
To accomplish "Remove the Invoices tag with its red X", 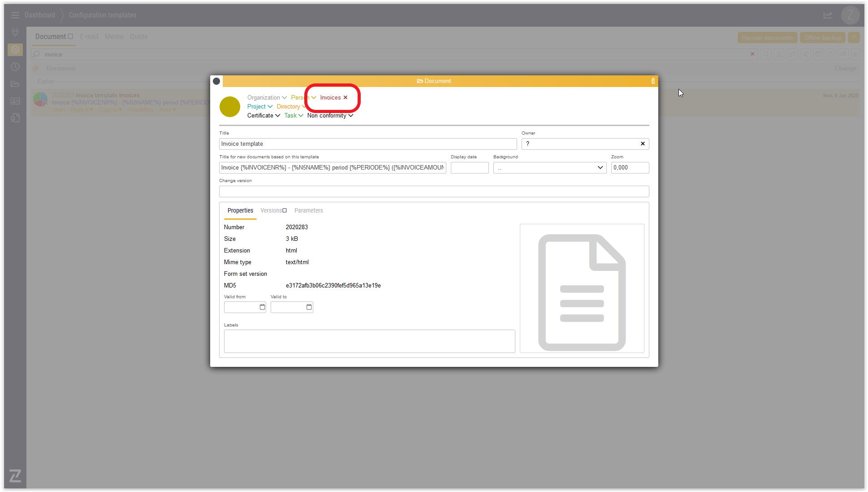I will pos(345,98).
